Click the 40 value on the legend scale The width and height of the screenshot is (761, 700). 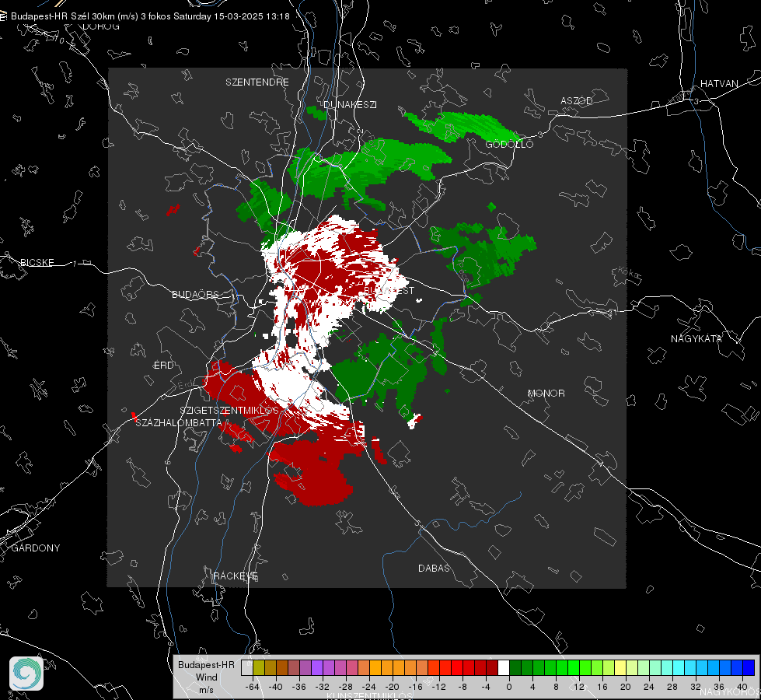[x=742, y=687]
